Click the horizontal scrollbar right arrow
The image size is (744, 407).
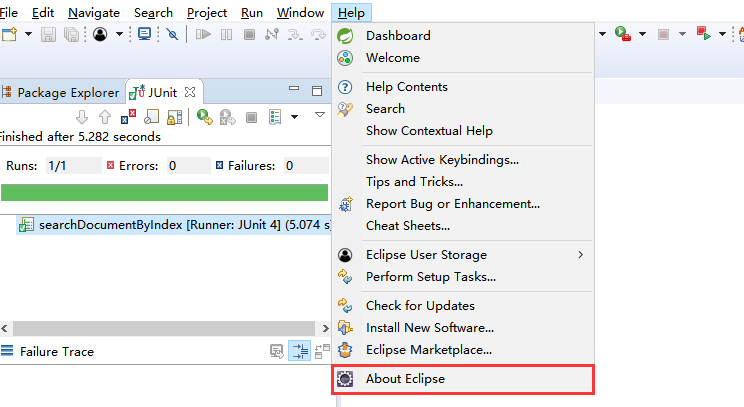[325, 328]
